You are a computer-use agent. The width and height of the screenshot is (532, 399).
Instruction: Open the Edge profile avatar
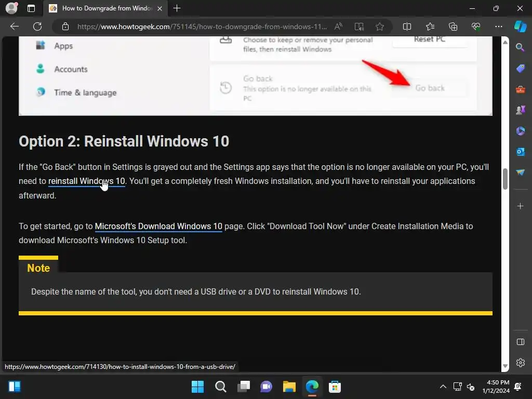11,8
